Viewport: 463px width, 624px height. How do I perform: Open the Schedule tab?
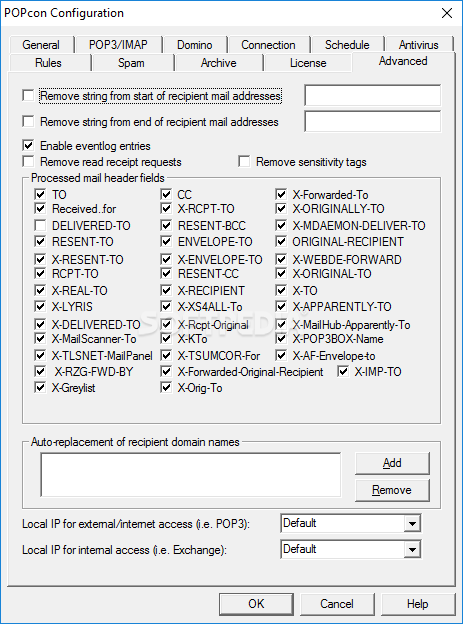(x=347, y=45)
